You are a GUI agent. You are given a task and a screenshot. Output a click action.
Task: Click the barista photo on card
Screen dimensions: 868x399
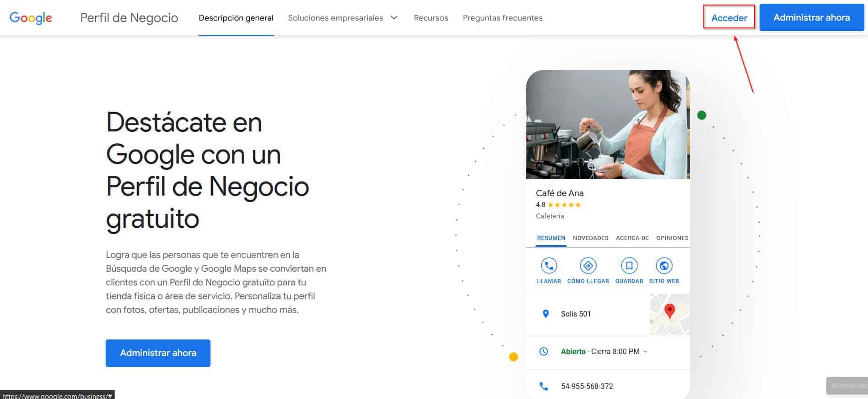tap(608, 125)
